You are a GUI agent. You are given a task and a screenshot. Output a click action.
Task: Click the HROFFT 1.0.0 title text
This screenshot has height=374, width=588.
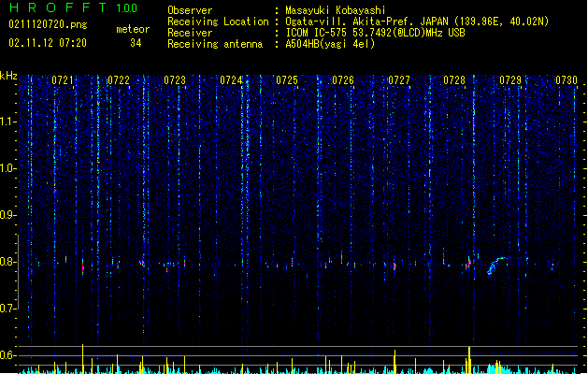(x=74, y=7)
